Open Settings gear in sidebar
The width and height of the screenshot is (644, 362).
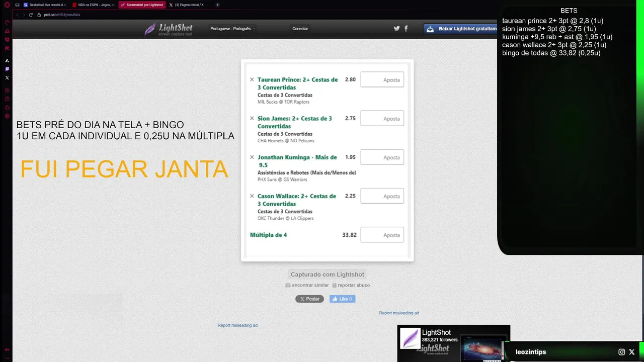click(7, 116)
